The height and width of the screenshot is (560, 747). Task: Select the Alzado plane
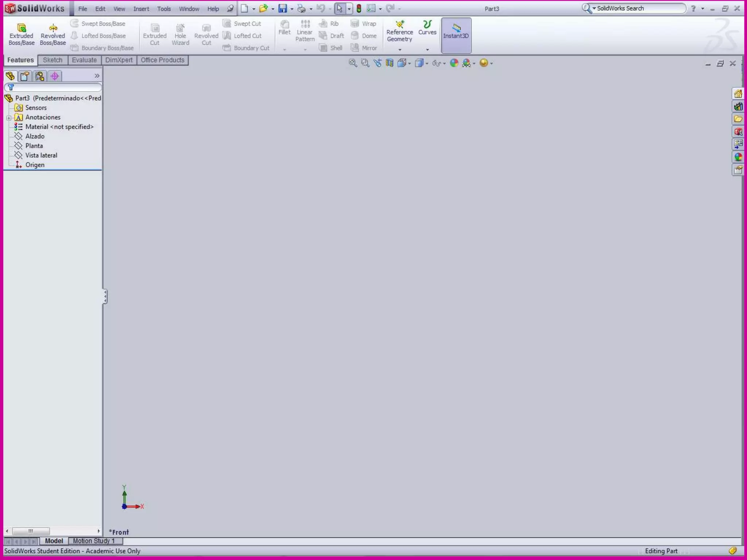35,136
